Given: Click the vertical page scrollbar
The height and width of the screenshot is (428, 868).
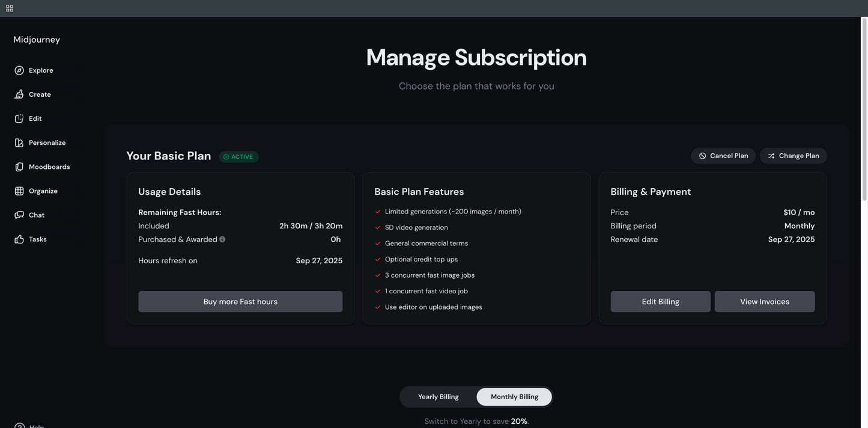Looking at the screenshot, I should click(x=864, y=108).
